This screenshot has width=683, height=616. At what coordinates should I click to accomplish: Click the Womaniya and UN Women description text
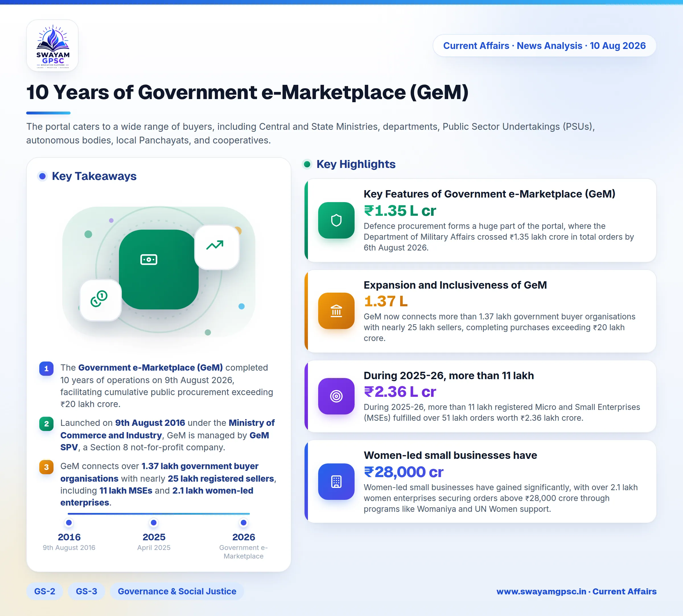pyautogui.click(x=501, y=498)
